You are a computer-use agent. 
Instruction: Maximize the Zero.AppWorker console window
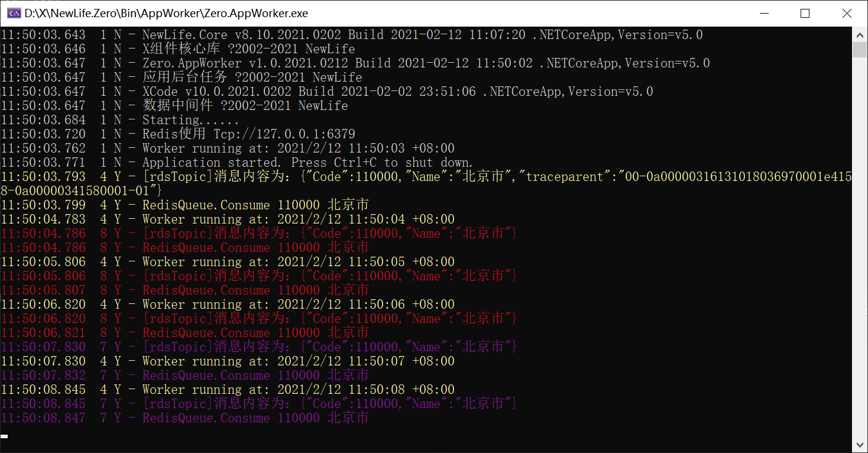coord(805,13)
